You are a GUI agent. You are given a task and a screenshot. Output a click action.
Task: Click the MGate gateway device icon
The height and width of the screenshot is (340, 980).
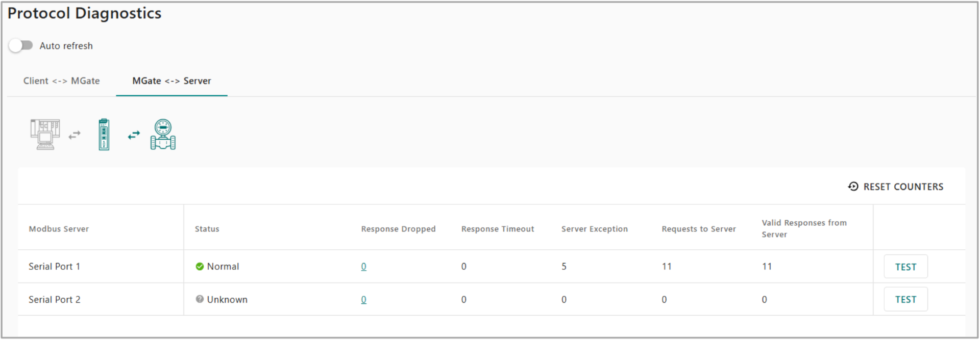coord(104,135)
